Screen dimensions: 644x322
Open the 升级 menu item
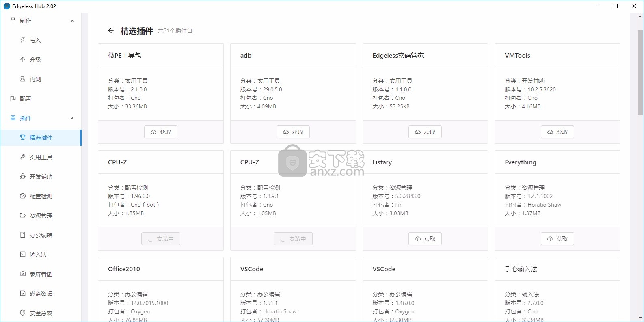[x=41, y=59]
